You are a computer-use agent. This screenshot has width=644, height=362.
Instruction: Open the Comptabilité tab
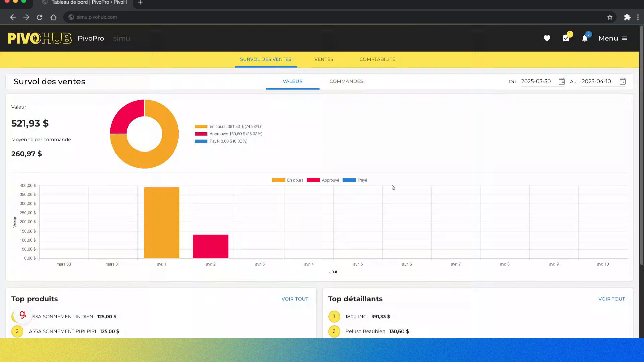pos(377,59)
